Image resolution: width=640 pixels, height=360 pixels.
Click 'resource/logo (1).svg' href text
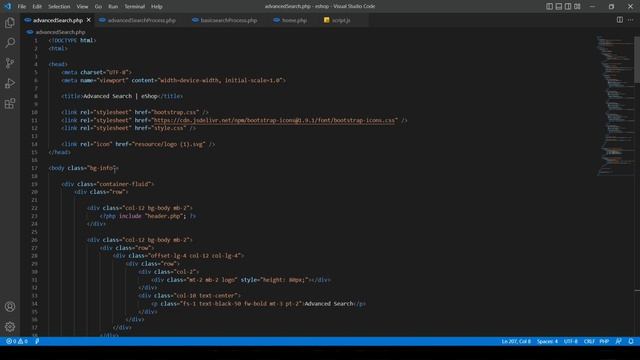169,144
